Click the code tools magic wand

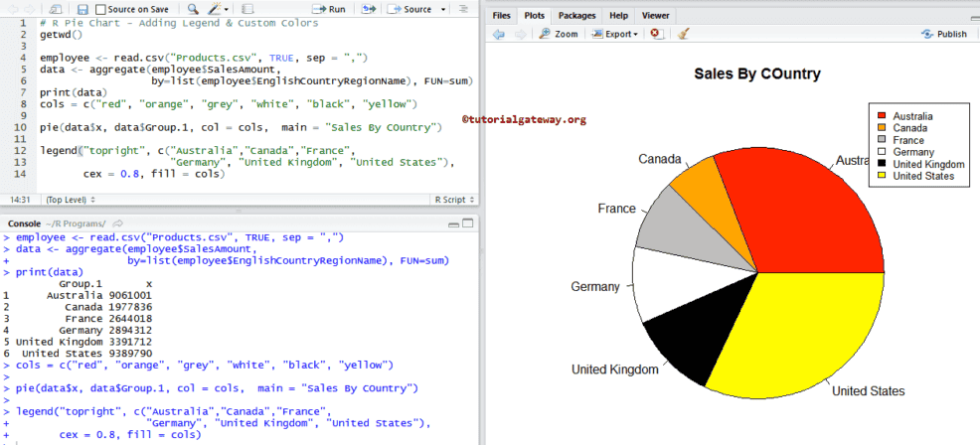[214, 9]
